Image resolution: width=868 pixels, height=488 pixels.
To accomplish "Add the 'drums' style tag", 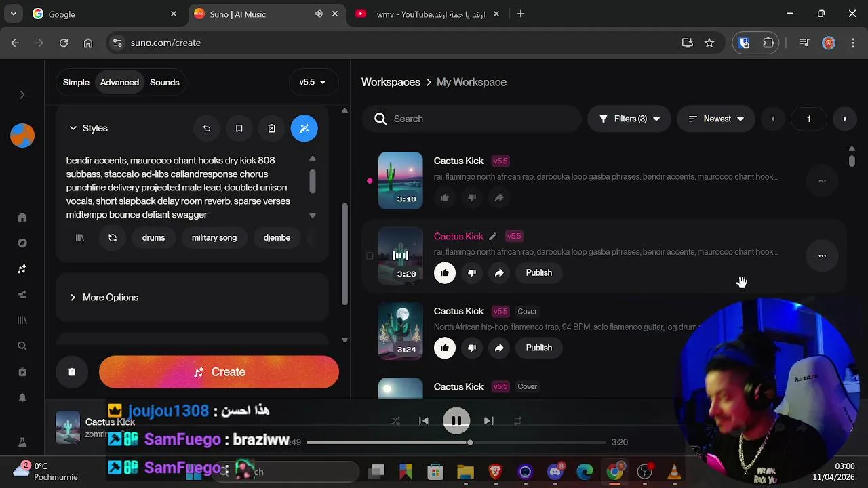I will [x=153, y=238].
